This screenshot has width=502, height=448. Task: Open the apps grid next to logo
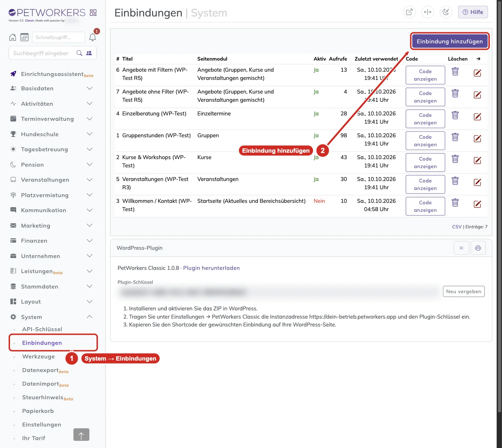click(x=93, y=13)
